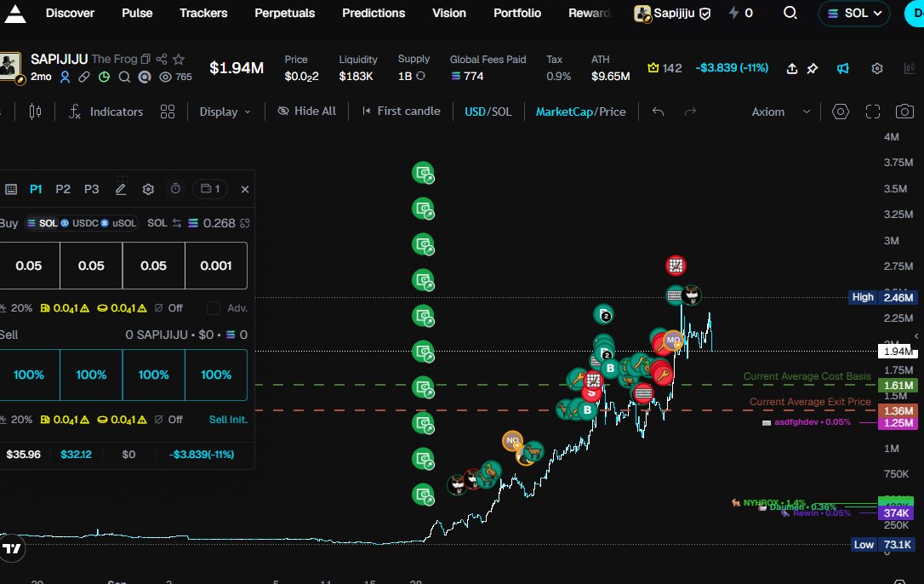The height and width of the screenshot is (584, 924).
Task: Toggle MEV protection Off in Buy row
Action: point(168,308)
